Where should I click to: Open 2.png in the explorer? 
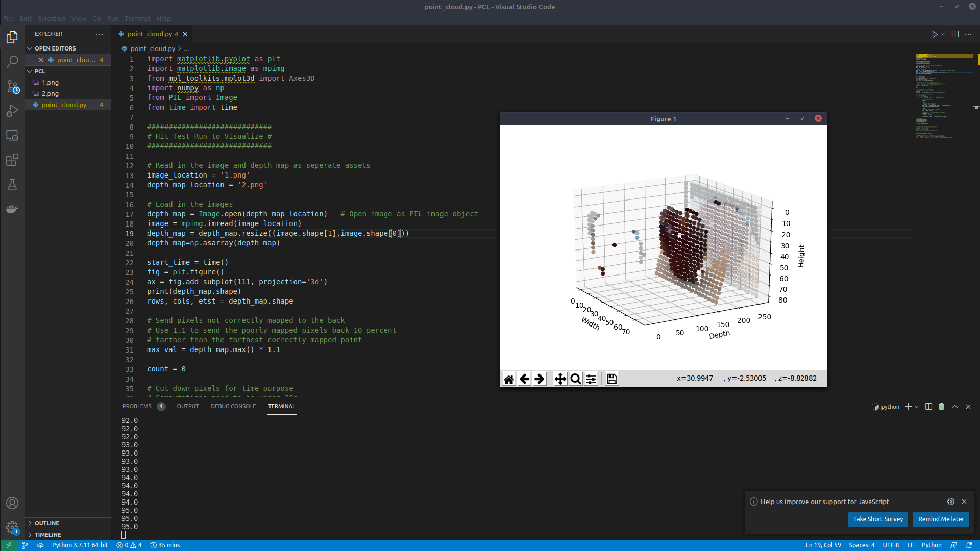(x=50, y=94)
